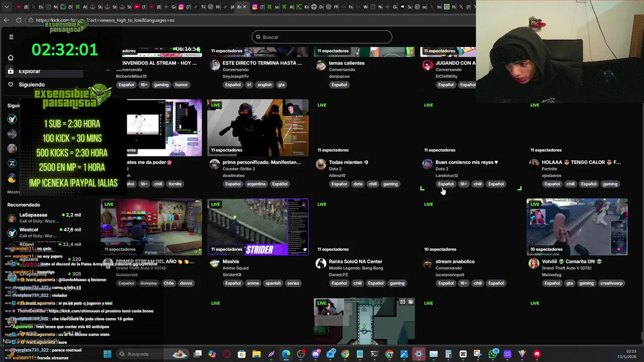This screenshot has width=644, height=362.
Task: Visit the DanteLPZ channel name
Action: click(338, 275)
